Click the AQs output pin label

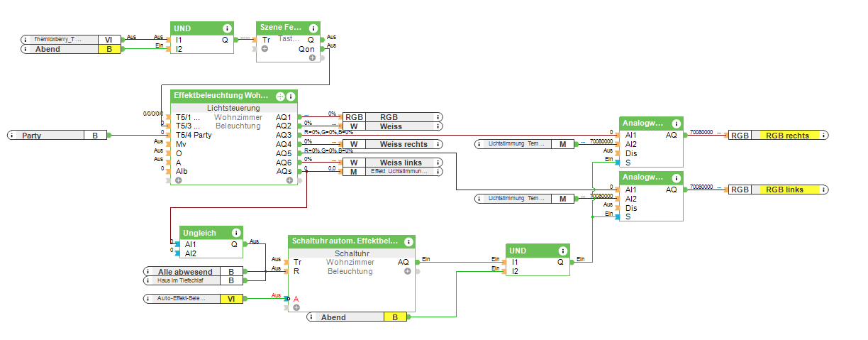pyautogui.click(x=284, y=171)
